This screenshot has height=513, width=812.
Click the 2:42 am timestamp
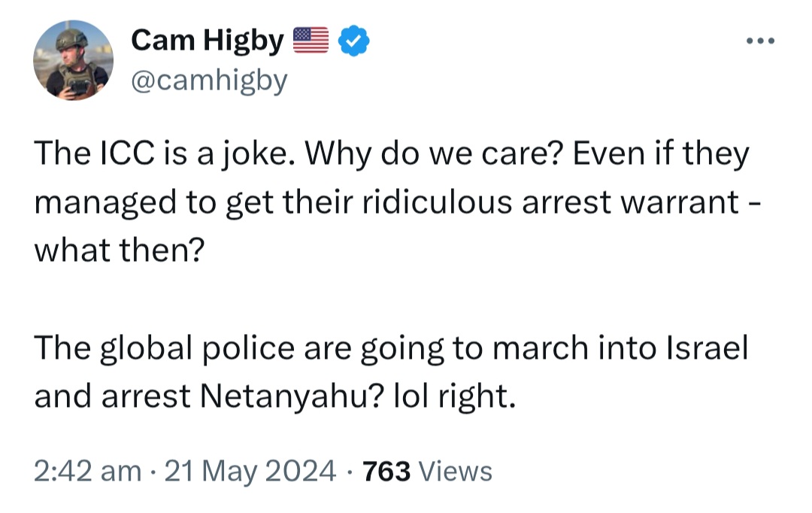tap(87, 471)
